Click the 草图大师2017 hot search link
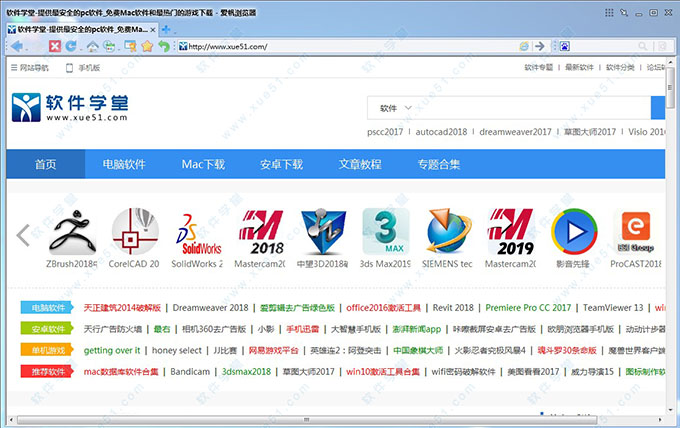 tap(590, 132)
